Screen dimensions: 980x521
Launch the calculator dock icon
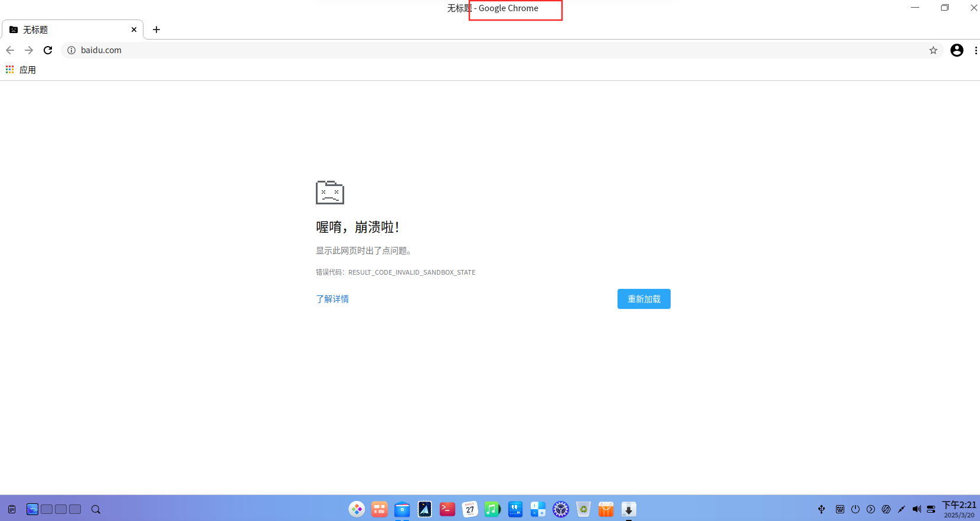click(x=538, y=509)
